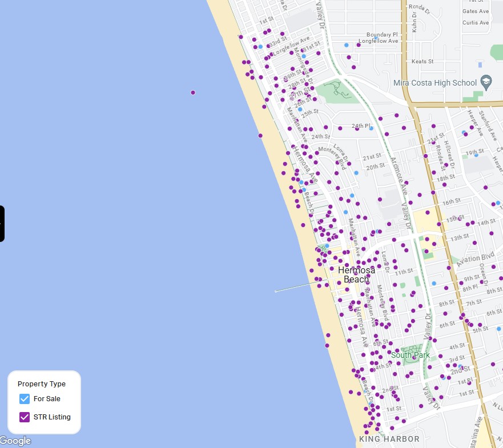Click the Gates Ave label
503x448 pixels.
[476, 11]
